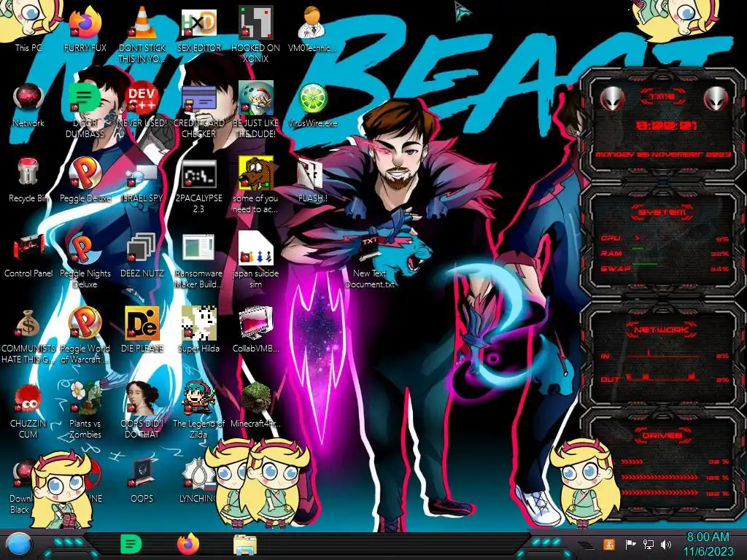This screenshot has height=560, width=747.
Task: Open the volume speaker tray icon
Action: coord(666,544)
